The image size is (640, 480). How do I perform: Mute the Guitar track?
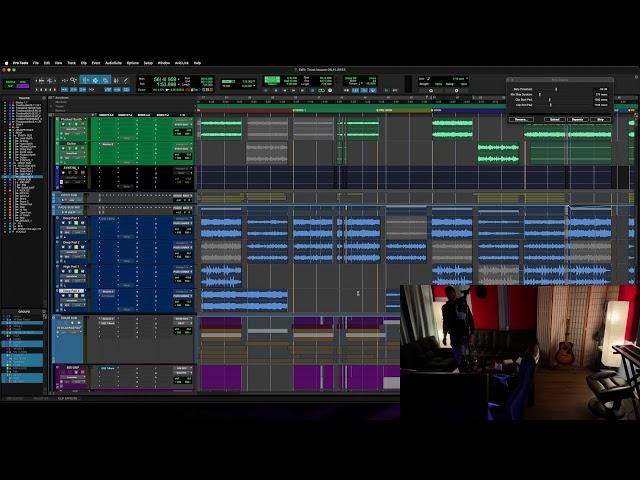(83, 148)
